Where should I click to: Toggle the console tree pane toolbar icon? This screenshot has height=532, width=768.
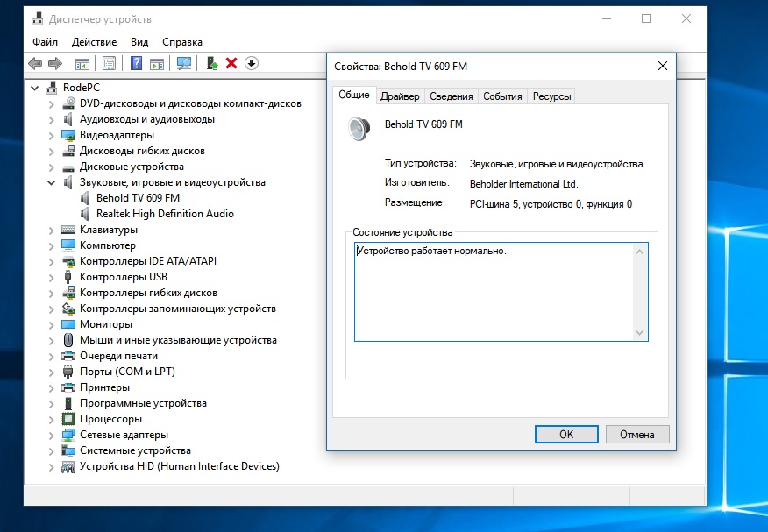pos(82,63)
